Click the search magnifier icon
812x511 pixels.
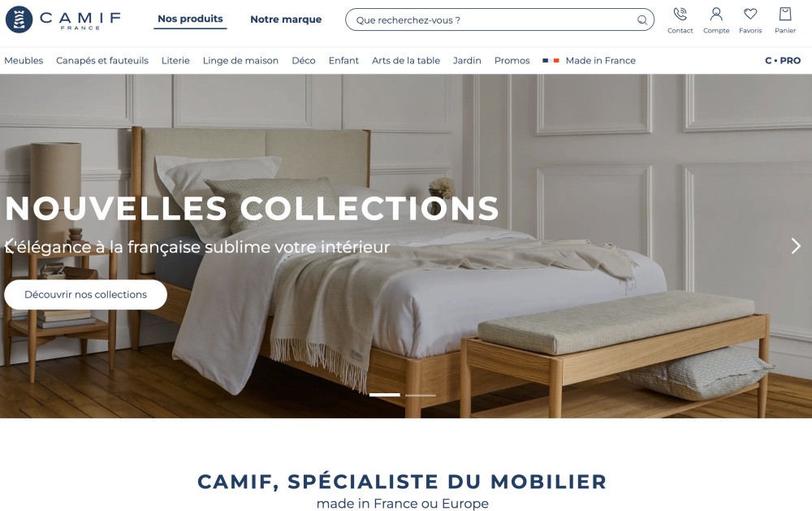coord(642,20)
